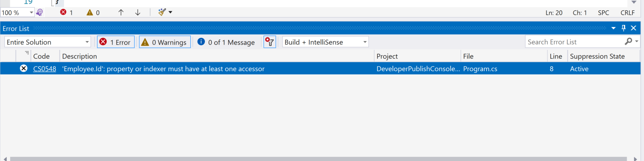Toggle the 1 Error filter button

click(x=116, y=42)
